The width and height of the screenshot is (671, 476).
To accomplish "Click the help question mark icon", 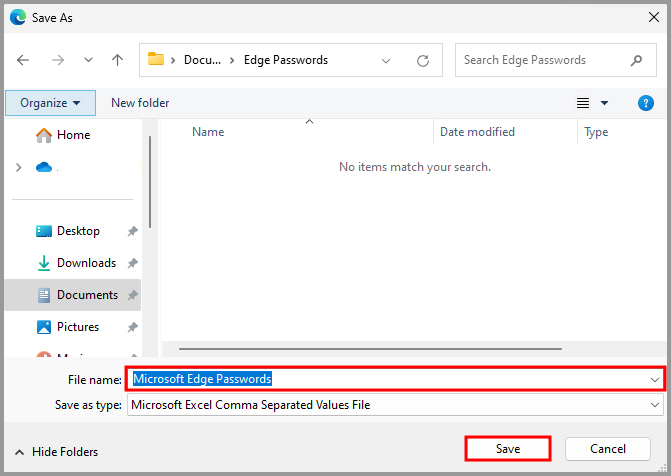I will (646, 103).
